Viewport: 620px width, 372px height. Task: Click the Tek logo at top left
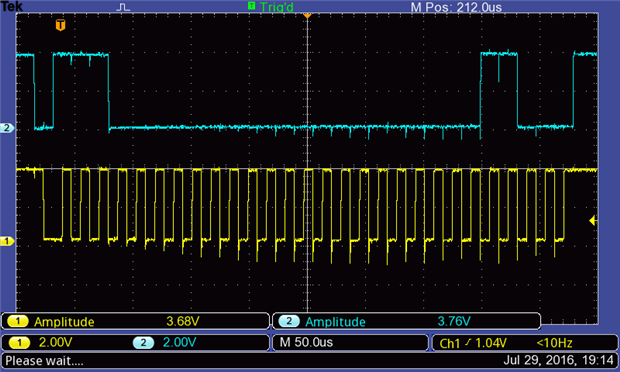[12, 6]
